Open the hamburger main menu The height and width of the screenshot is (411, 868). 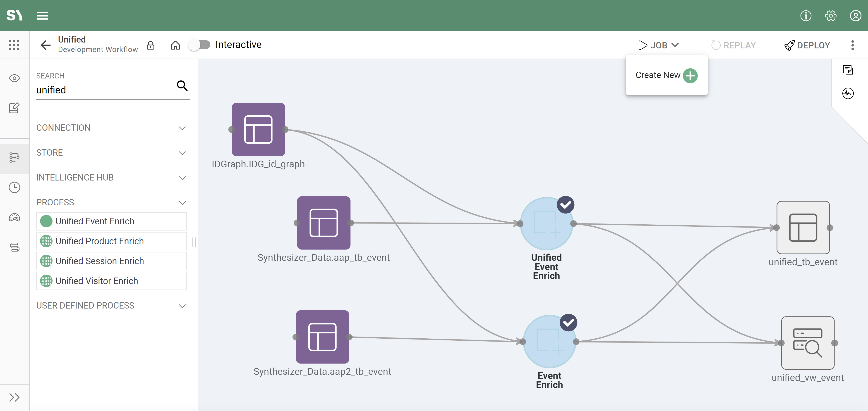(43, 15)
